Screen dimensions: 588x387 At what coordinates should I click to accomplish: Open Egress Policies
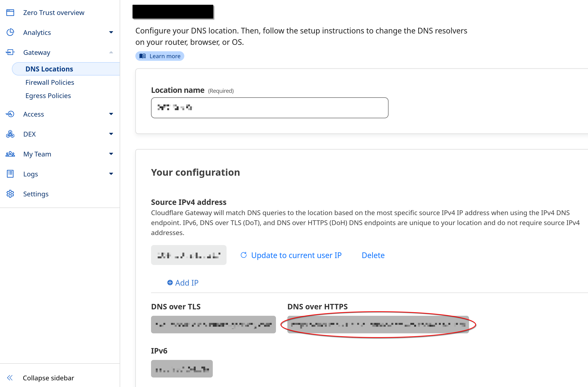pyautogui.click(x=48, y=96)
